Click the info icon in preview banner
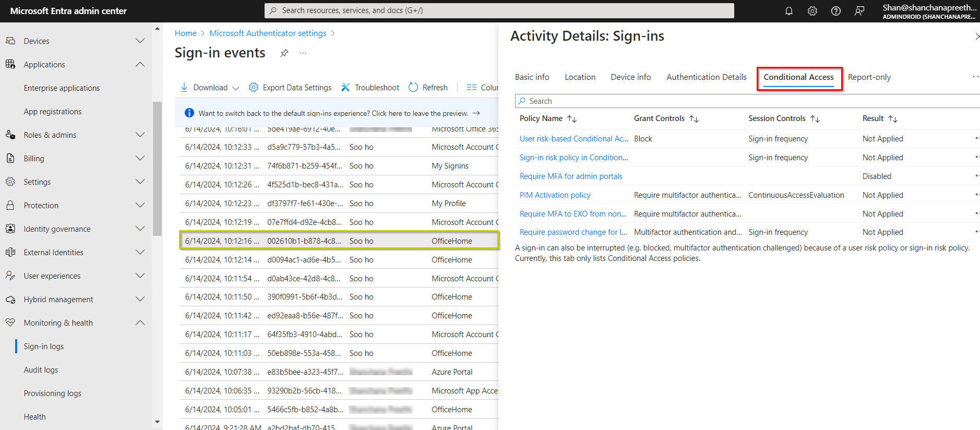Viewport: 980px width, 430px height. tap(189, 113)
